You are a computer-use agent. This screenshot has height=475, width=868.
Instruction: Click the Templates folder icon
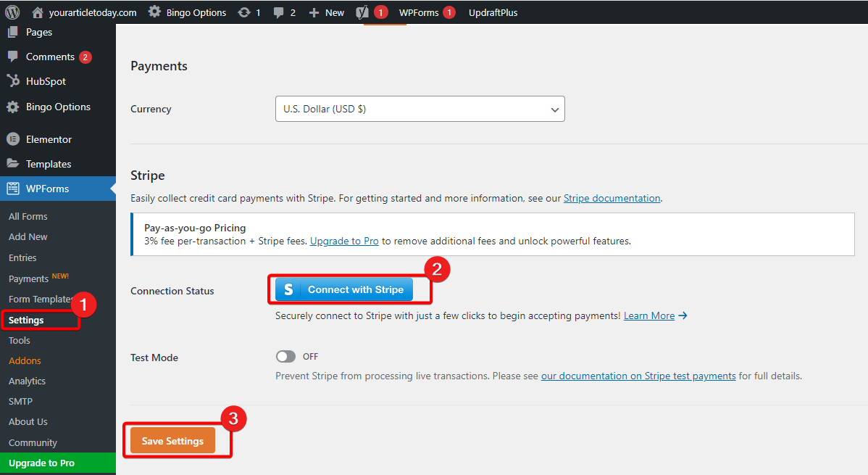pos(12,163)
